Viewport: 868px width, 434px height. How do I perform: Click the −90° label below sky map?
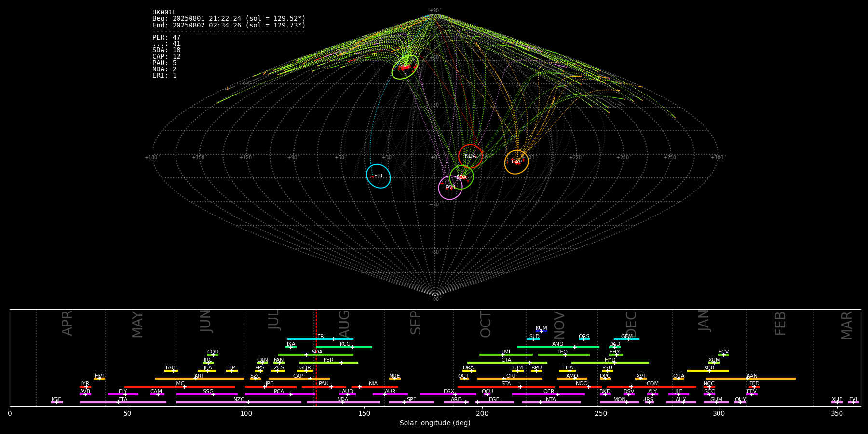(435, 299)
